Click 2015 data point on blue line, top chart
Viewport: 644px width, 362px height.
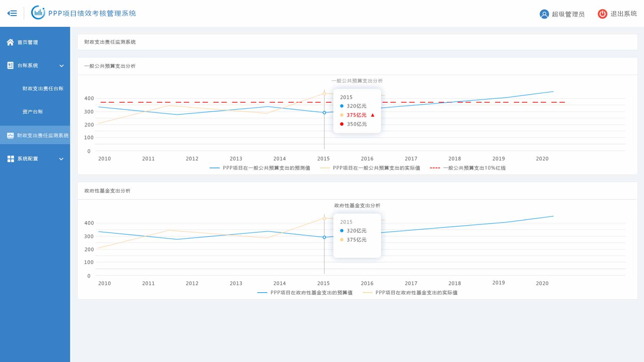[x=324, y=113]
